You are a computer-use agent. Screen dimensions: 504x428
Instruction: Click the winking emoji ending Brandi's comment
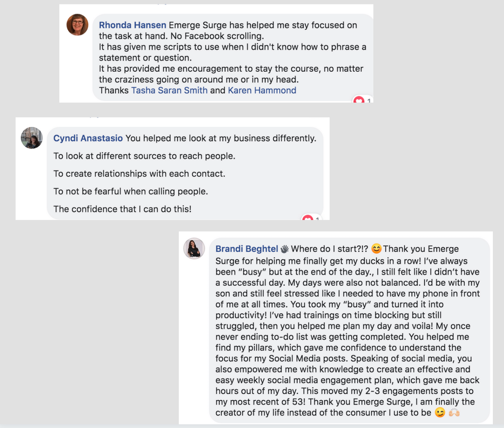(440, 412)
